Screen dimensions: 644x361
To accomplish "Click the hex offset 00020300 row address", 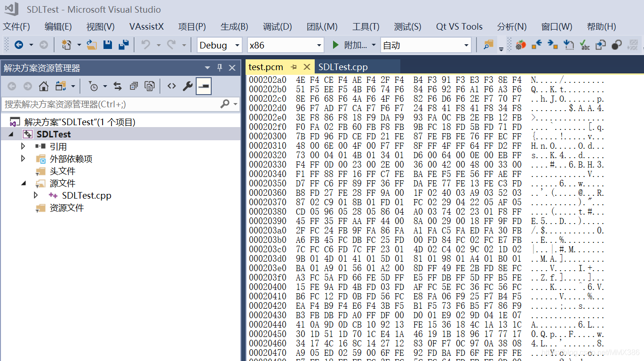I will coord(267,136).
